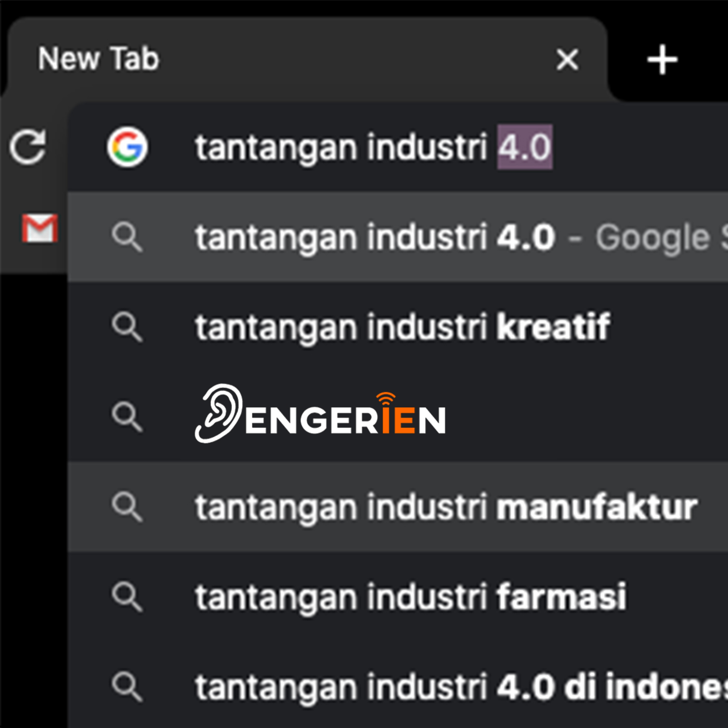The width and height of the screenshot is (728, 728).
Task: Choose suggestion 'tantangan industri 4.0 di indonesia'
Action: pyautogui.click(x=398, y=687)
